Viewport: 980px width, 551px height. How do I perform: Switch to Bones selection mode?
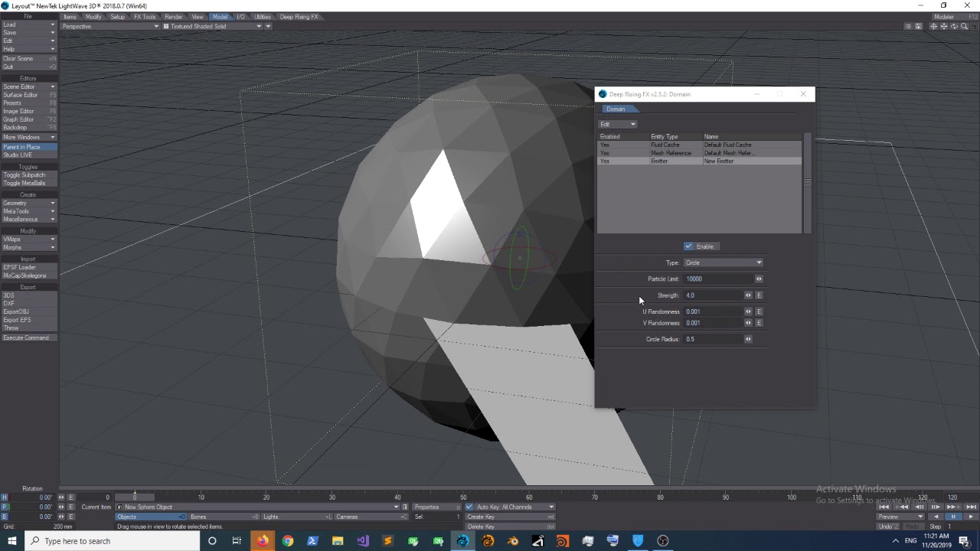(x=224, y=517)
